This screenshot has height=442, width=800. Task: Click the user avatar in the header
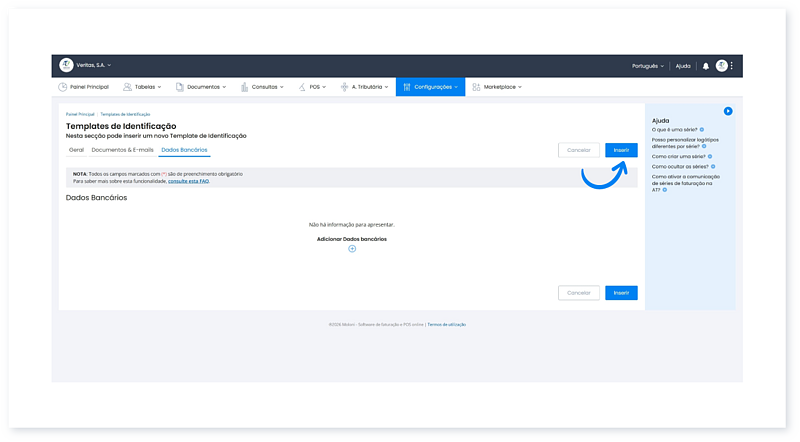click(x=721, y=65)
